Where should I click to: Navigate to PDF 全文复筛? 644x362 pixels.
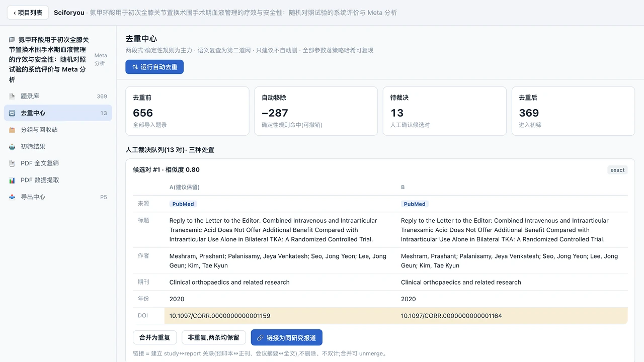click(58, 163)
